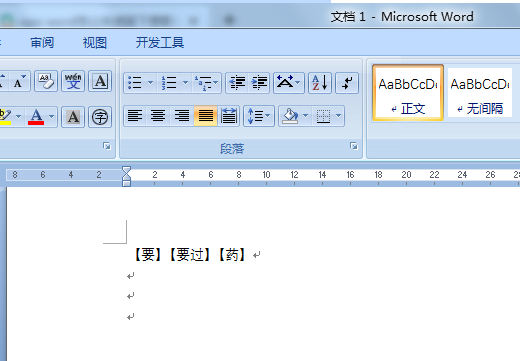The width and height of the screenshot is (520, 361).
Task: Toggle Character Shading (gray A)
Action: point(73,117)
